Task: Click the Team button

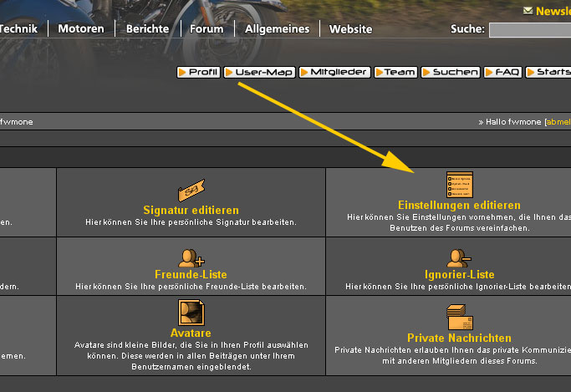Action: pyautogui.click(x=395, y=73)
